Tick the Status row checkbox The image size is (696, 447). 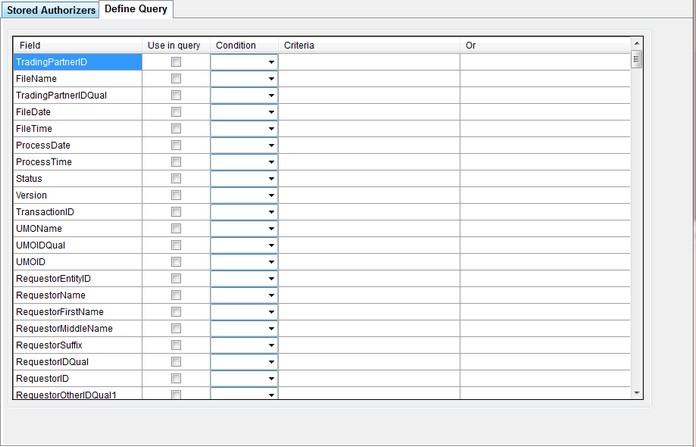176,179
